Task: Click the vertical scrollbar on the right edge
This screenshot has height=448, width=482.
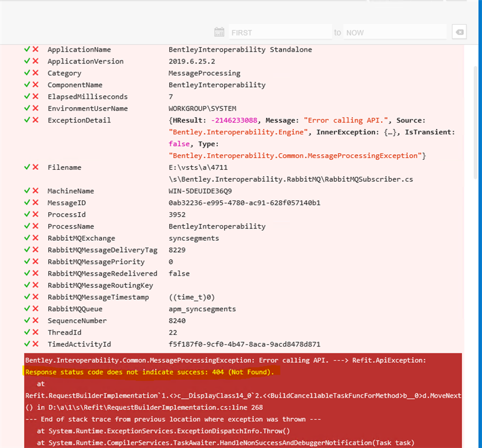Action: click(x=477, y=123)
